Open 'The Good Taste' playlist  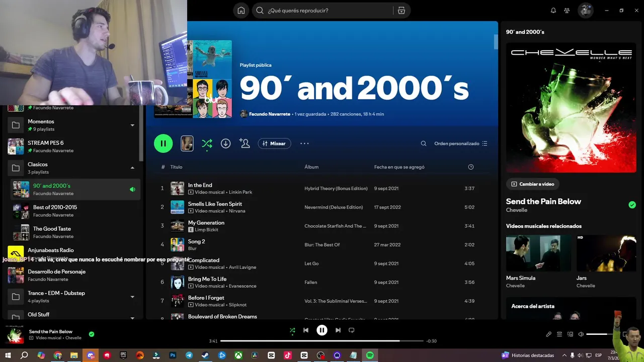tap(75, 232)
